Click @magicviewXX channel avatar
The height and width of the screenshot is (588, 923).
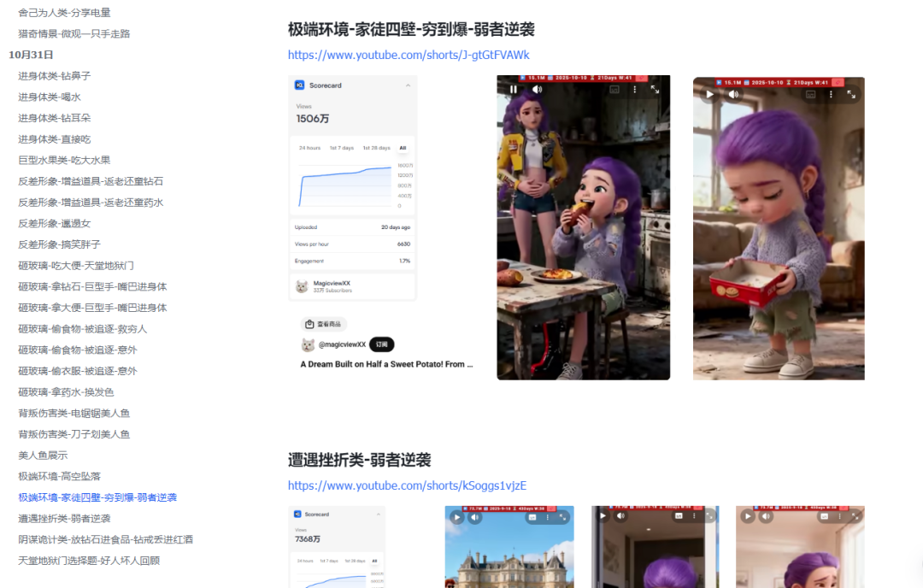[x=308, y=344]
